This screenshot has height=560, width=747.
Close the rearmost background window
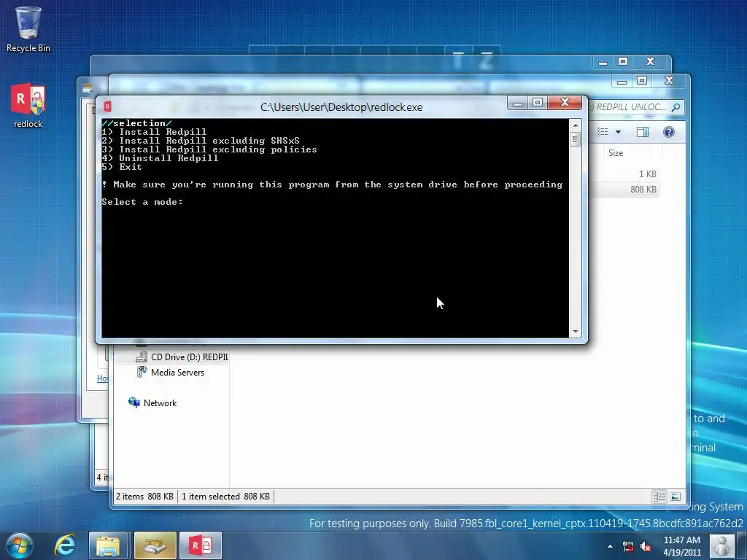650,62
